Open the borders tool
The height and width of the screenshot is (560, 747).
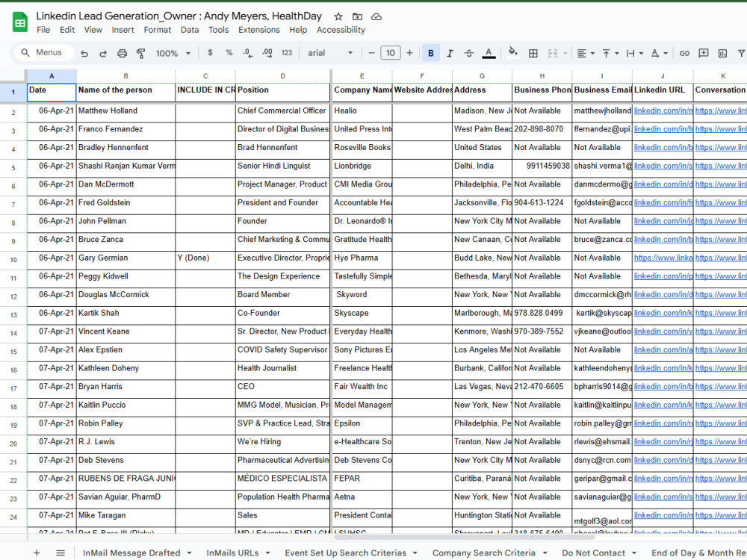[x=533, y=53]
